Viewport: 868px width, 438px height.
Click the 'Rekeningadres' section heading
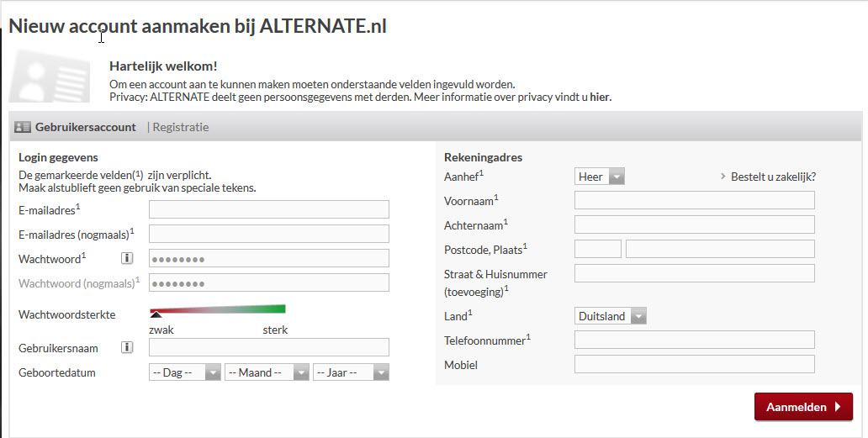point(484,157)
